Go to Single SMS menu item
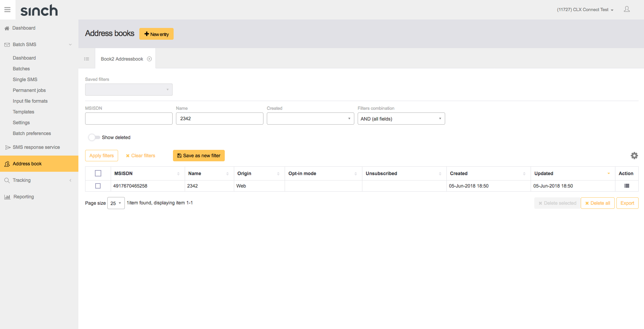The image size is (644, 329). (x=25, y=79)
